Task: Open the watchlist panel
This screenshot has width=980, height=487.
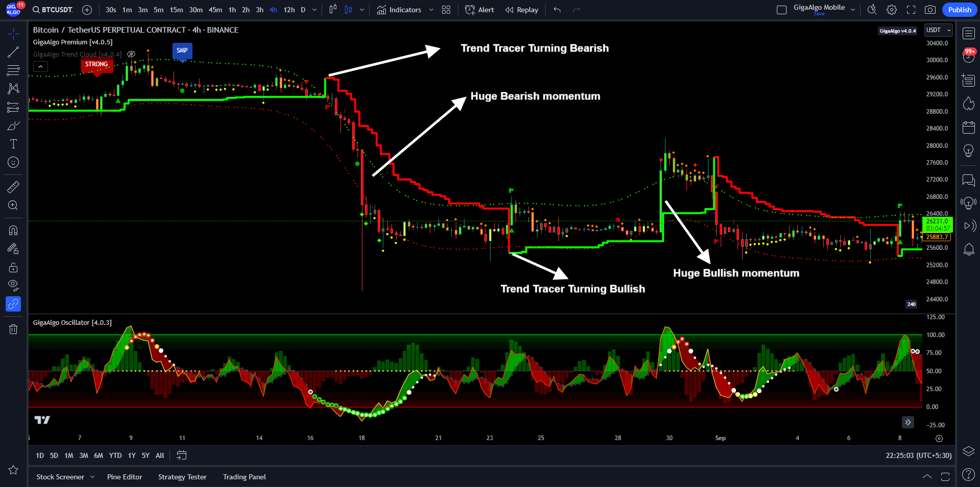Action: [x=968, y=34]
